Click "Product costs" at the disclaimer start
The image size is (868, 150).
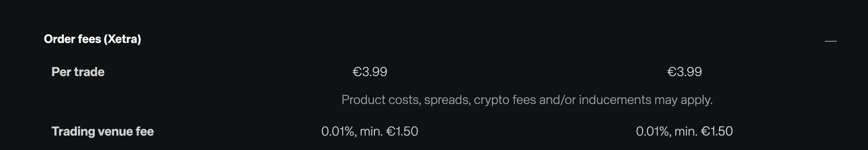pyautogui.click(x=381, y=100)
